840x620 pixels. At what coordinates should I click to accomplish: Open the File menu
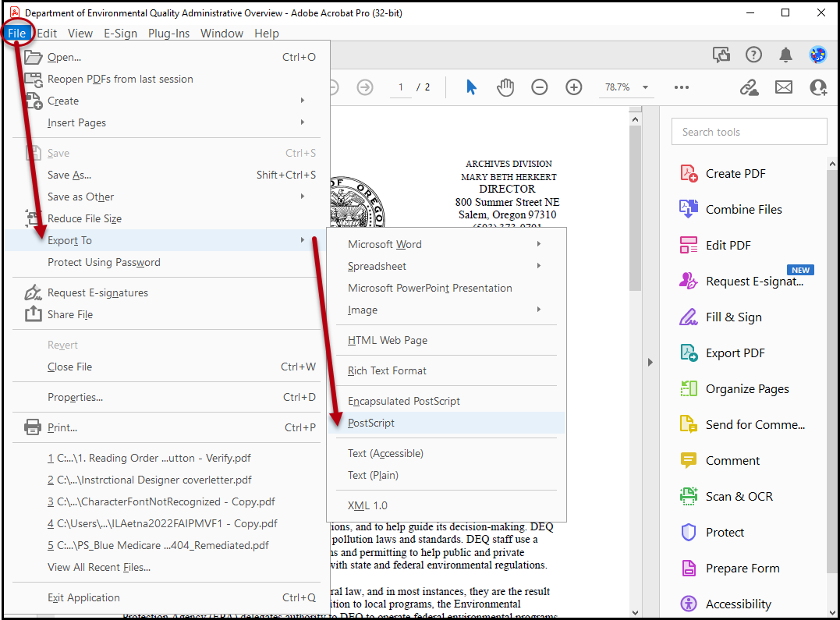click(16, 34)
